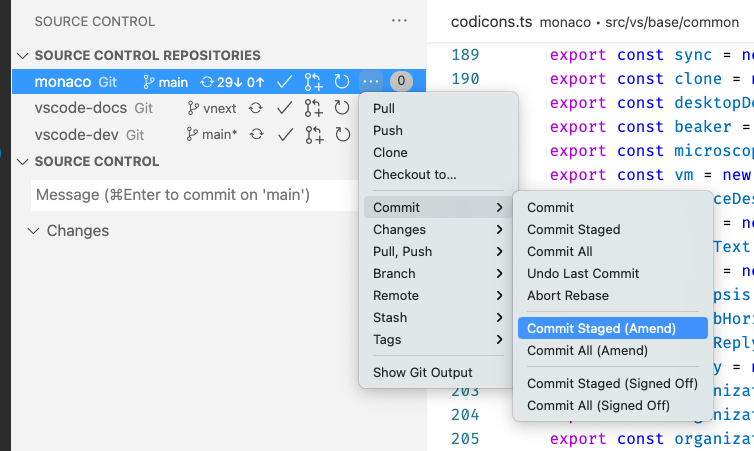The height and width of the screenshot is (451, 754).
Task: Expand the Pull, Push submenu
Action: tap(438, 251)
